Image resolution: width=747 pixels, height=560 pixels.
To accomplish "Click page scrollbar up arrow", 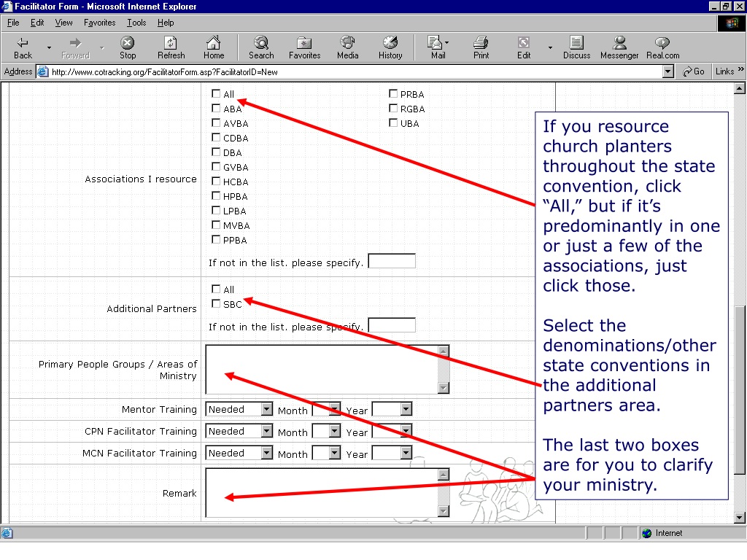I will [740, 88].
